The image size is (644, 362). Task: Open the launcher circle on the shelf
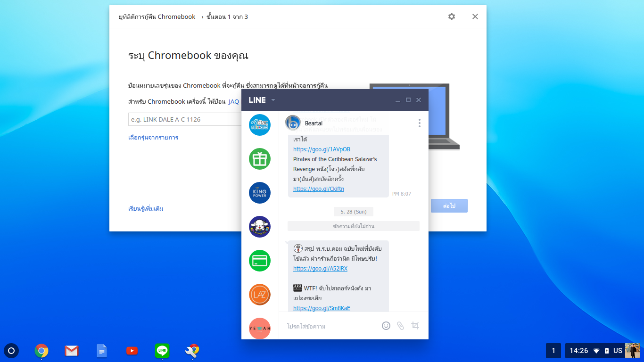(11, 351)
